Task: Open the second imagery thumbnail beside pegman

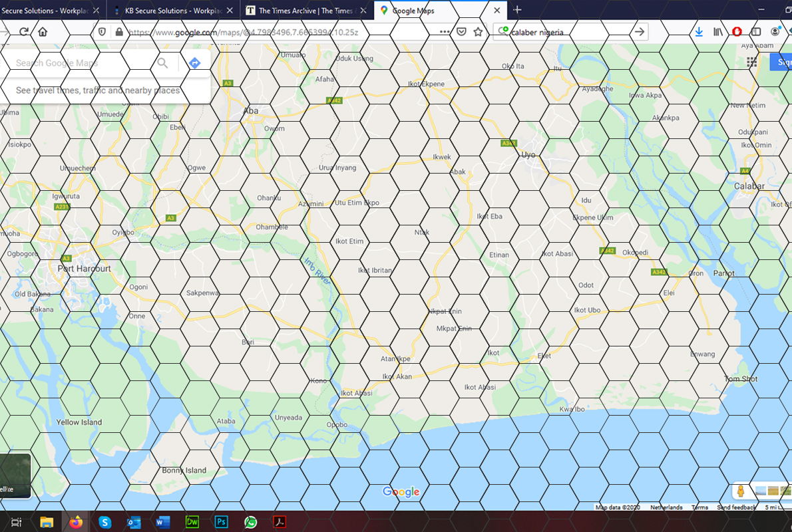Action: tap(773, 491)
